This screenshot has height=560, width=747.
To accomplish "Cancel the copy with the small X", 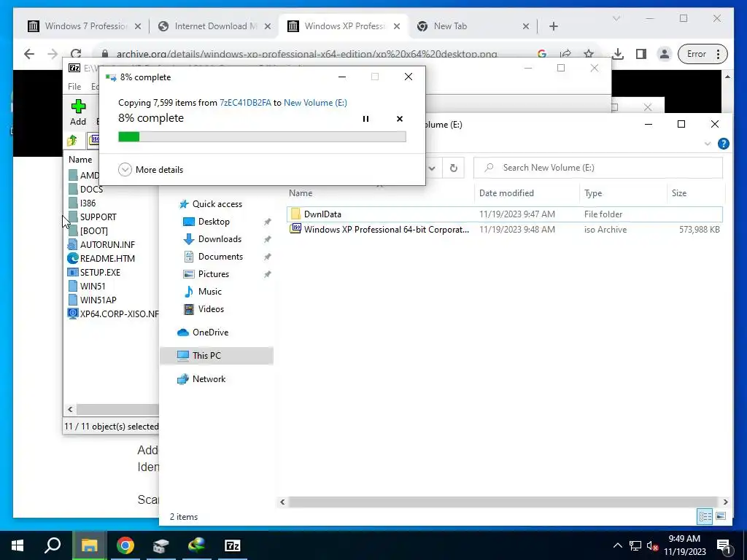I will pyautogui.click(x=400, y=119).
